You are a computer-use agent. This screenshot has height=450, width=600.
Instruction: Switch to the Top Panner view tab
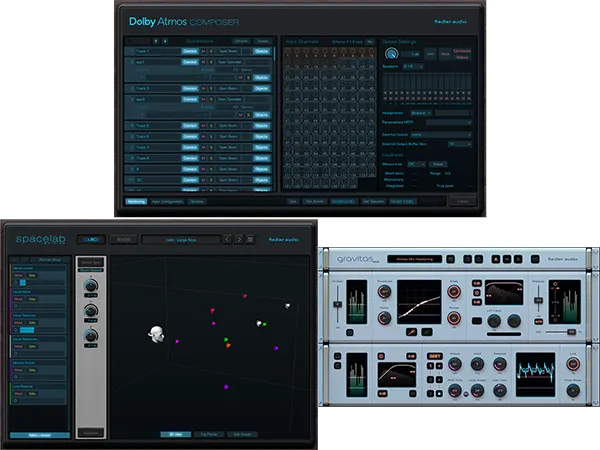click(209, 434)
